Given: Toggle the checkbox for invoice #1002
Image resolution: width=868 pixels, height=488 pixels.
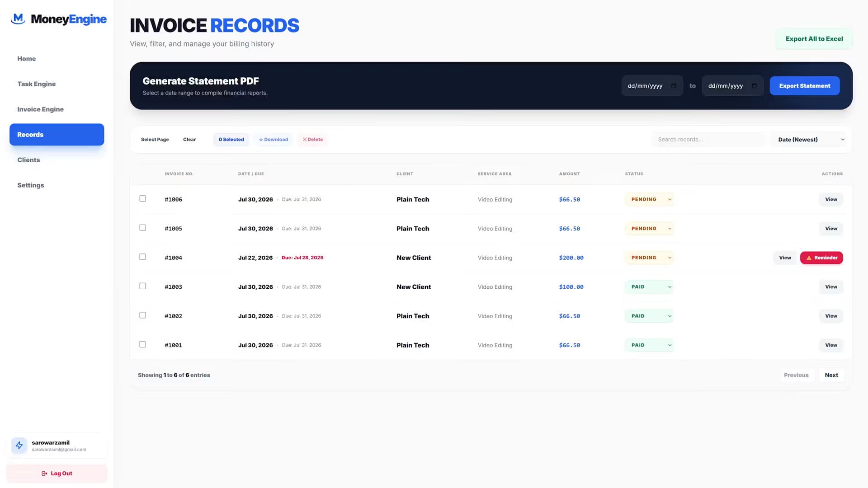Looking at the screenshot, I should [142, 315].
